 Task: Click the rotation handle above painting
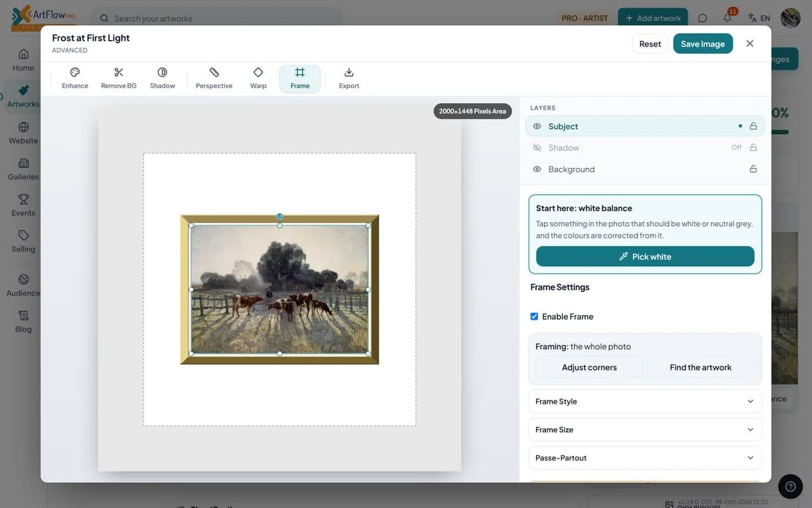279,217
